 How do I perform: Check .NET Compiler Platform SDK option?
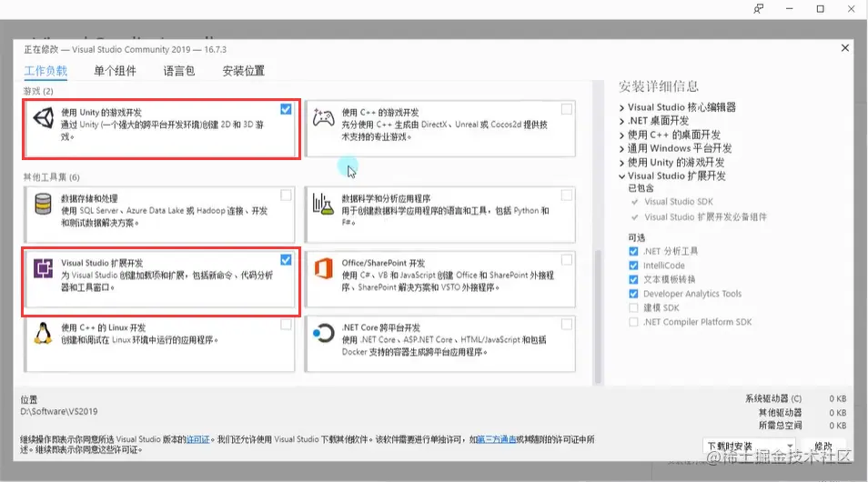click(x=633, y=322)
